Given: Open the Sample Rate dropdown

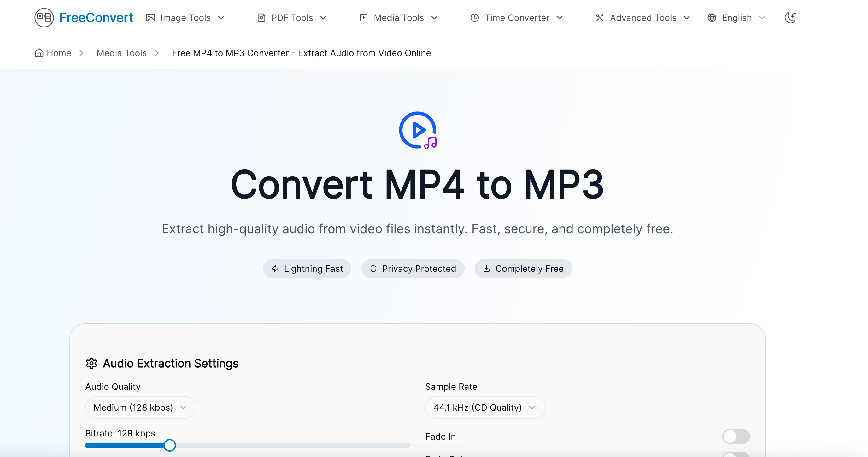Looking at the screenshot, I should pos(484,407).
